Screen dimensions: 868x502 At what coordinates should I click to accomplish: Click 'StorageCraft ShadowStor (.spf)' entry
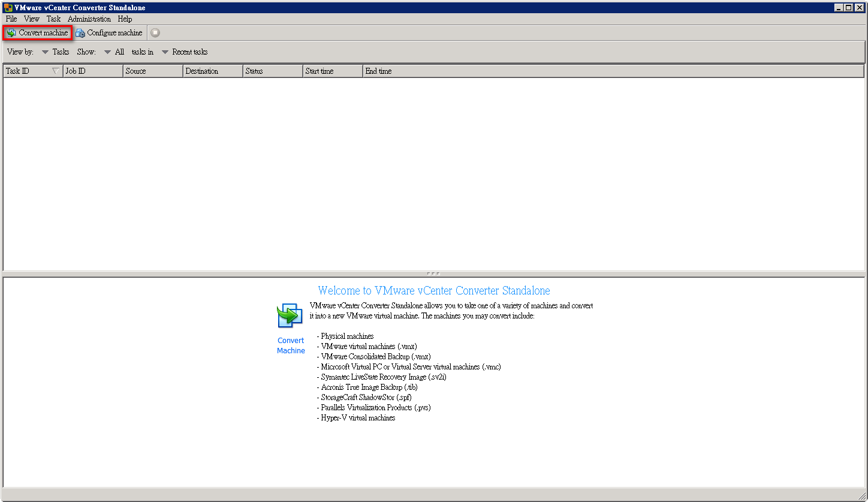pos(366,398)
